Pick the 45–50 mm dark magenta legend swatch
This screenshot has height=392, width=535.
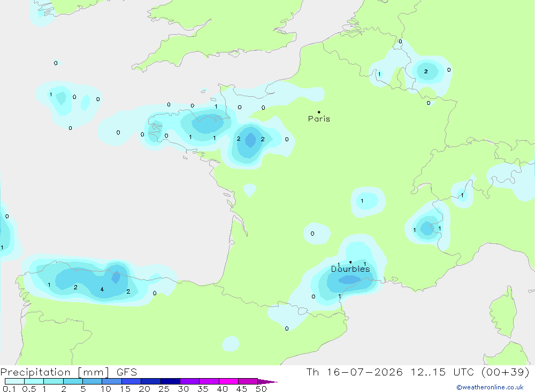tap(248, 381)
